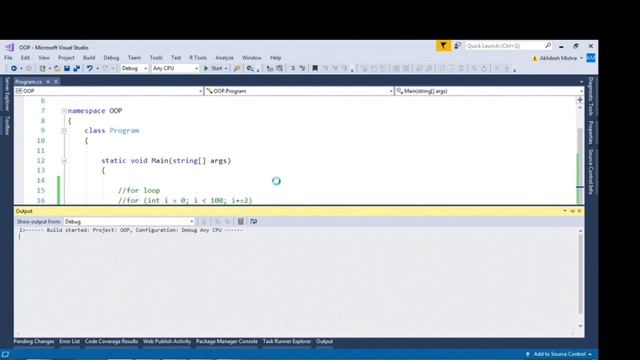Open the Properties side tab
This screenshot has height=360, width=640.
pyautogui.click(x=591, y=132)
